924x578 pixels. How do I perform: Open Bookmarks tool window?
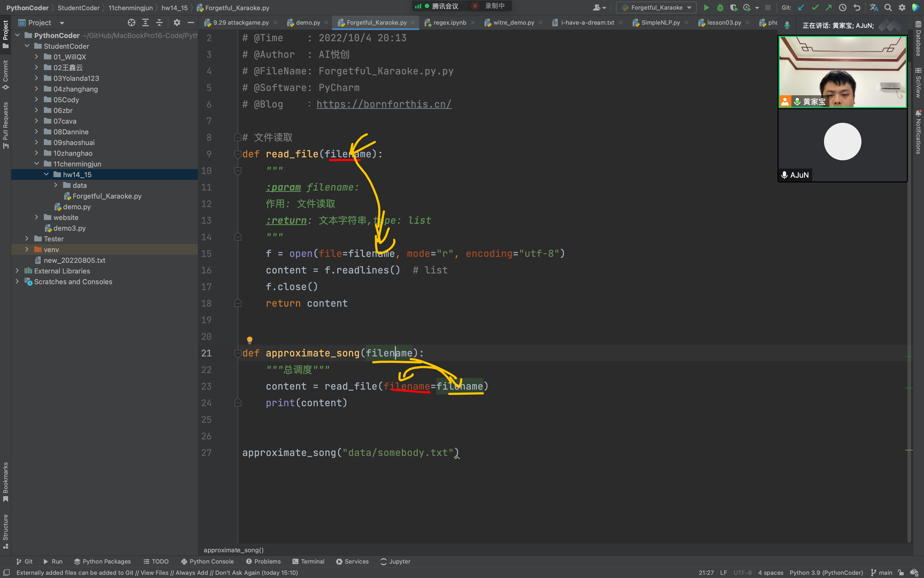(5, 482)
